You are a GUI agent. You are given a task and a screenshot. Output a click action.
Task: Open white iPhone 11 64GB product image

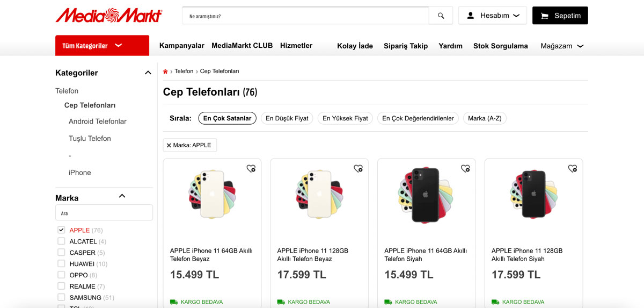(x=212, y=195)
